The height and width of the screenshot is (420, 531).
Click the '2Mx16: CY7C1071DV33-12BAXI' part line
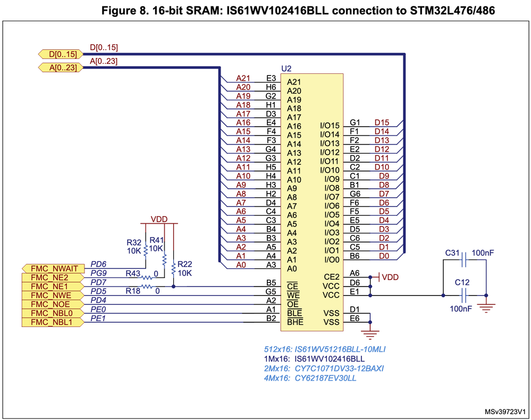point(324,368)
